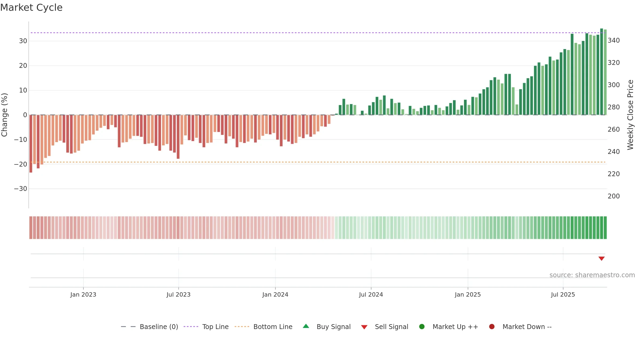Screen dimensions: 644x362
Task: Click the tallest green bar at chart's right end
Action: pyautogui.click(x=602, y=72)
